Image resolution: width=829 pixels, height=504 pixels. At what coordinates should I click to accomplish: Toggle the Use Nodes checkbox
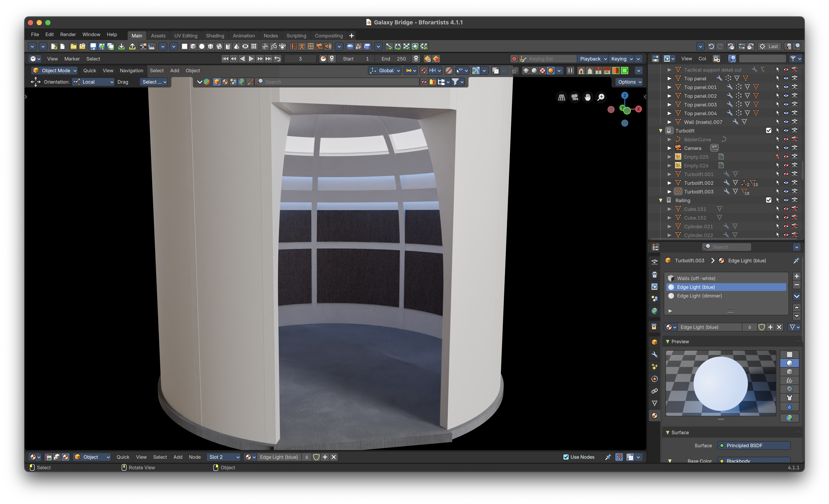(x=566, y=457)
